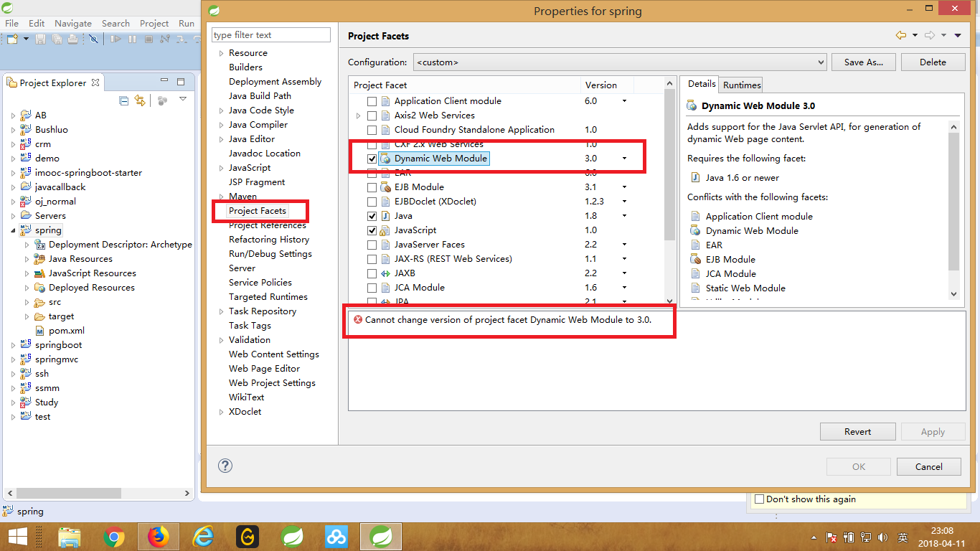This screenshot has width=980, height=551.
Task: Click Collapse All in Project Explorer
Action: click(x=123, y=100)
